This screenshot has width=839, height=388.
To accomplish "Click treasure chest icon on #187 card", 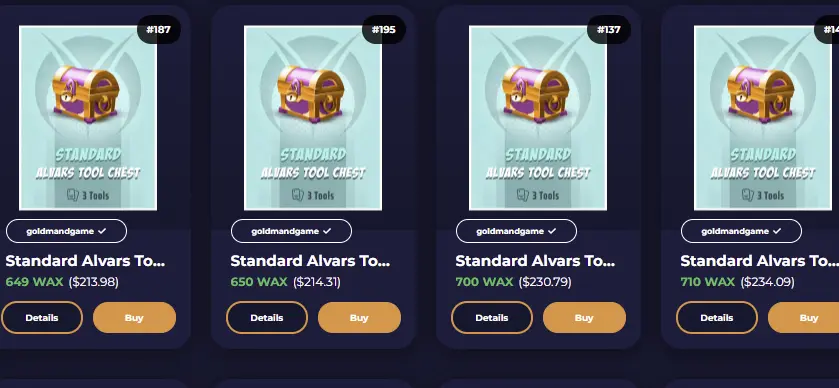I will (x=86, y=94).
